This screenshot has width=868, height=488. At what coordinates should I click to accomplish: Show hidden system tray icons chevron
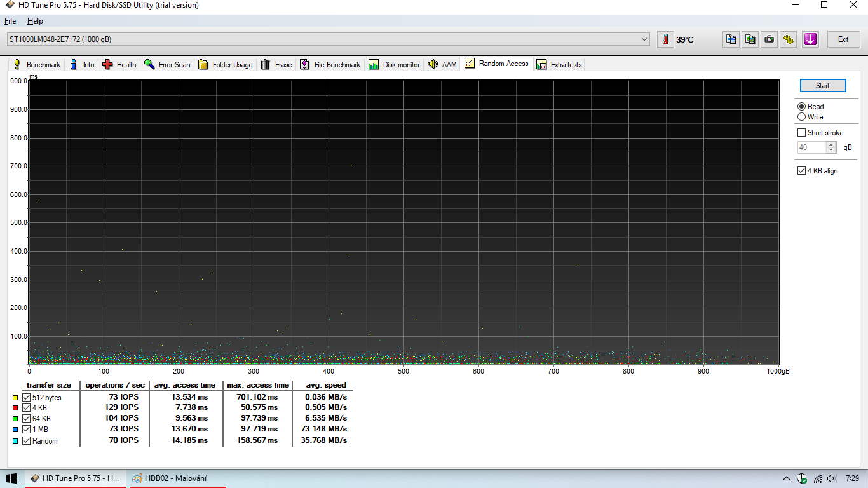786,478
